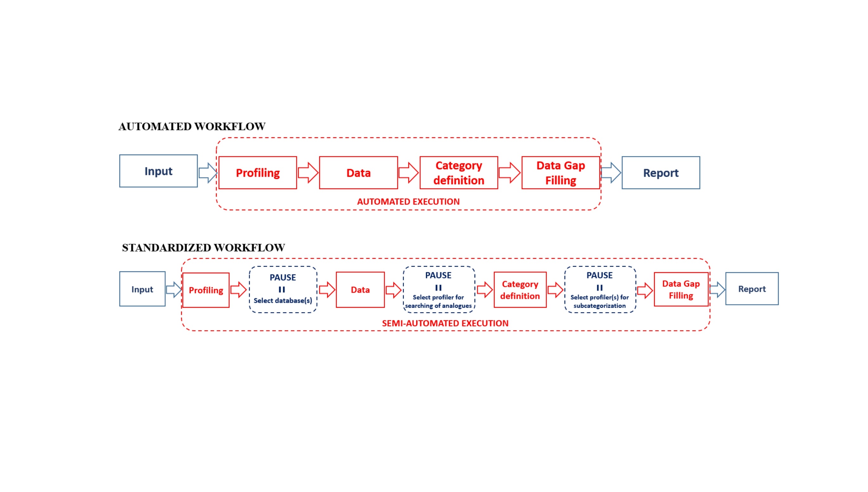Viewport: 868px width, 492px height.
Task: Click the Profiling step in standardized workflow
Action: (x=205, y=289)
